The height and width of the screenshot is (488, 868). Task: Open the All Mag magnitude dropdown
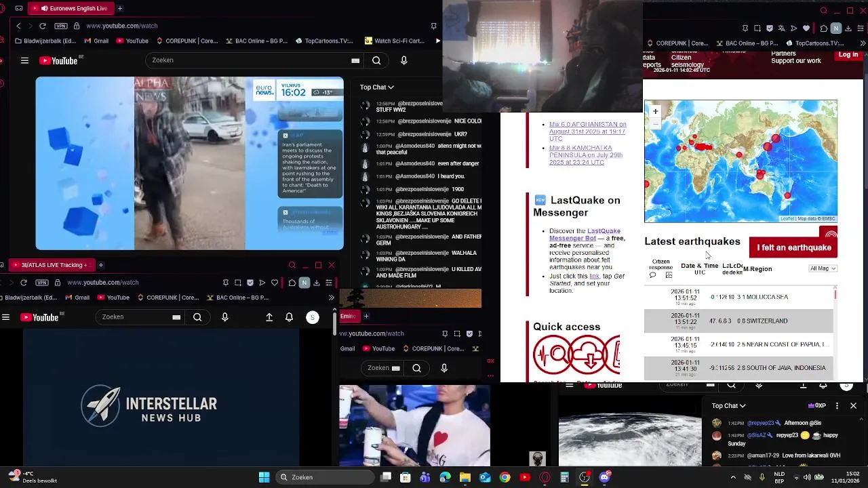tap(823, 268)
